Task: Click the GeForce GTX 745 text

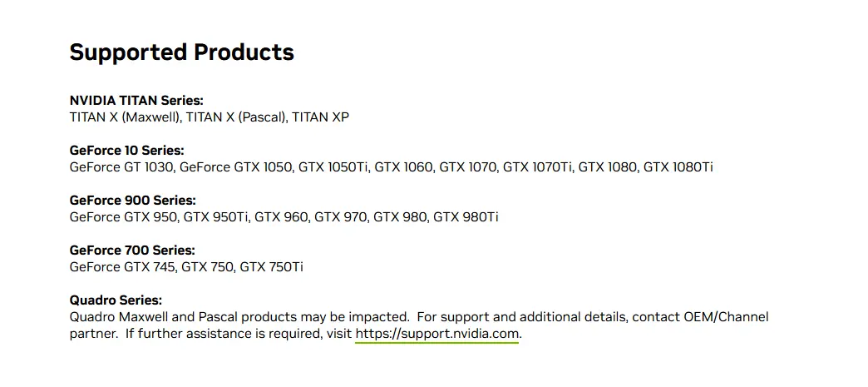Action: pyautogui.click(x=122, y=266)
